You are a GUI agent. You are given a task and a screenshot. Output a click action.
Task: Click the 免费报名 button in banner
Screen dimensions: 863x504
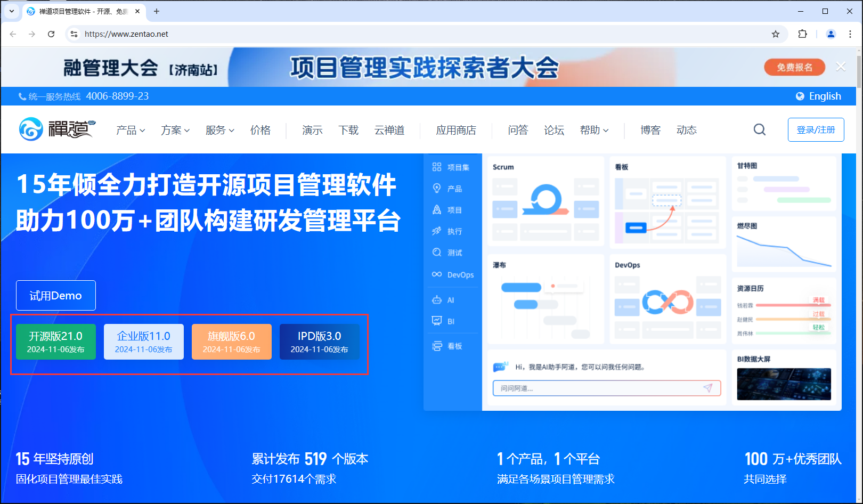pyautogui.click(x=794, y=67)
